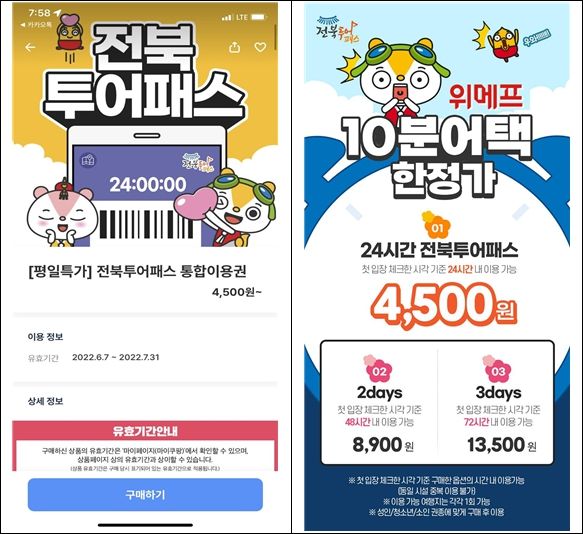
Task: Tap the share icon
Action: tap(234, 47)
